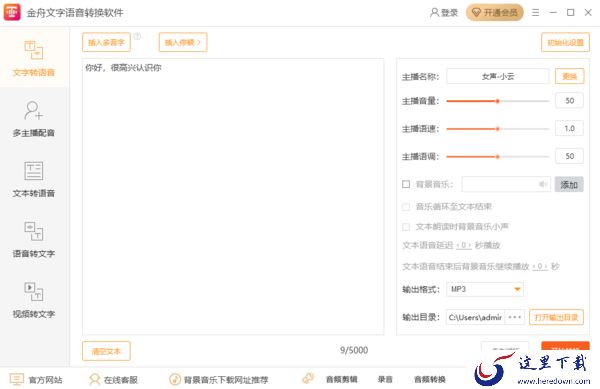Click the 主播语调 value box showing 50
600x389 pixels.
(569, 156)
